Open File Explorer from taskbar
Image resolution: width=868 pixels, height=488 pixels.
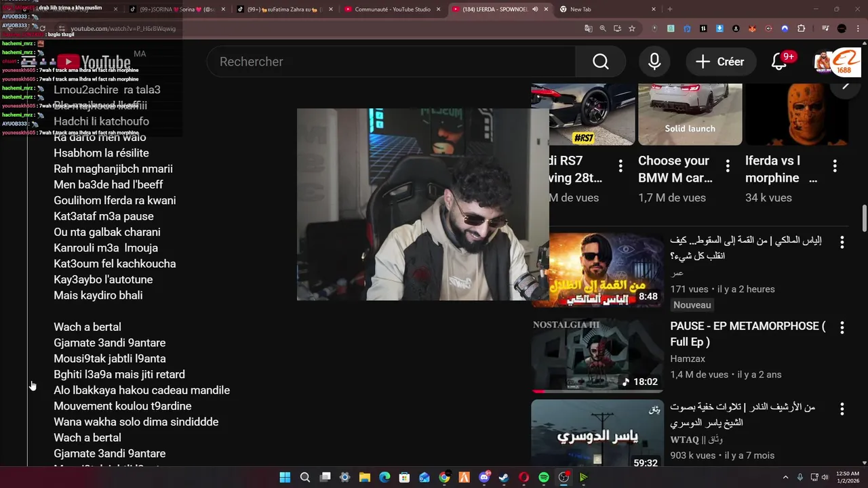[x=365, y=478]
